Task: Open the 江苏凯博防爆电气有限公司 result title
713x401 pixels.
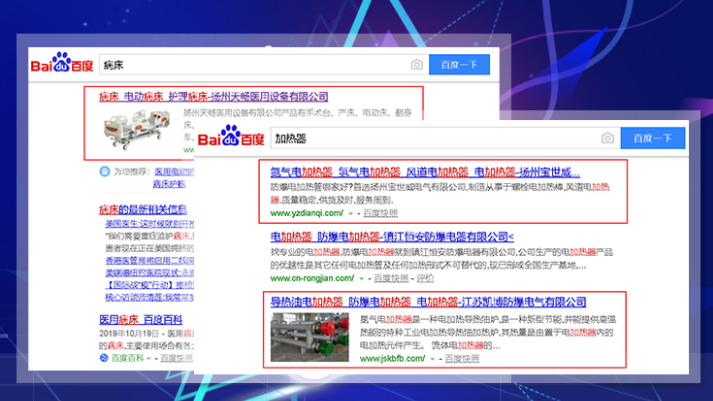Action: point(428,302)
